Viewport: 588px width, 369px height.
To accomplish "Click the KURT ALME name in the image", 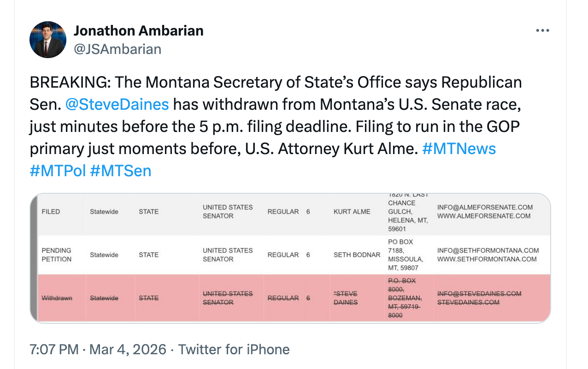I will (x=352, y=212).
